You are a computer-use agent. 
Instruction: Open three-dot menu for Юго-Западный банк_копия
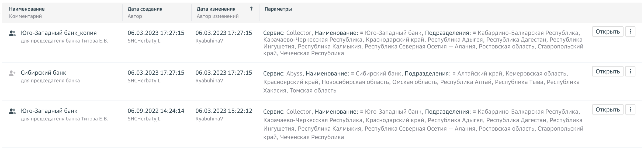(630, 32)
